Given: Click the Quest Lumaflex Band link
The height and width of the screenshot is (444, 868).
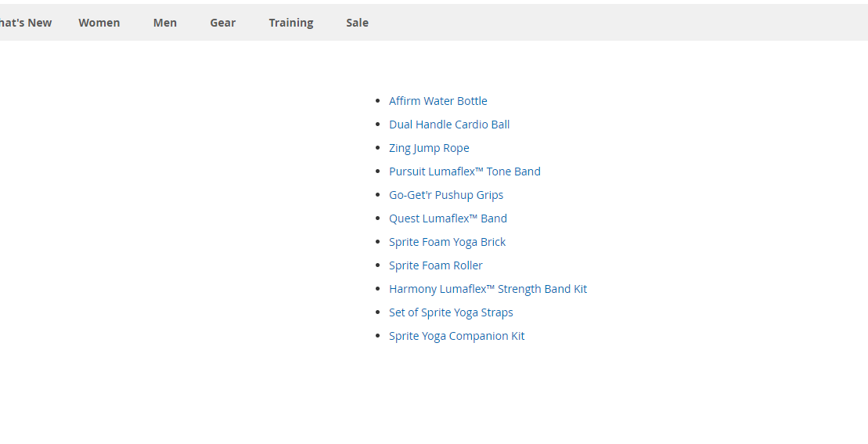Looking at the screenshot, I should (x=448, y=218).
